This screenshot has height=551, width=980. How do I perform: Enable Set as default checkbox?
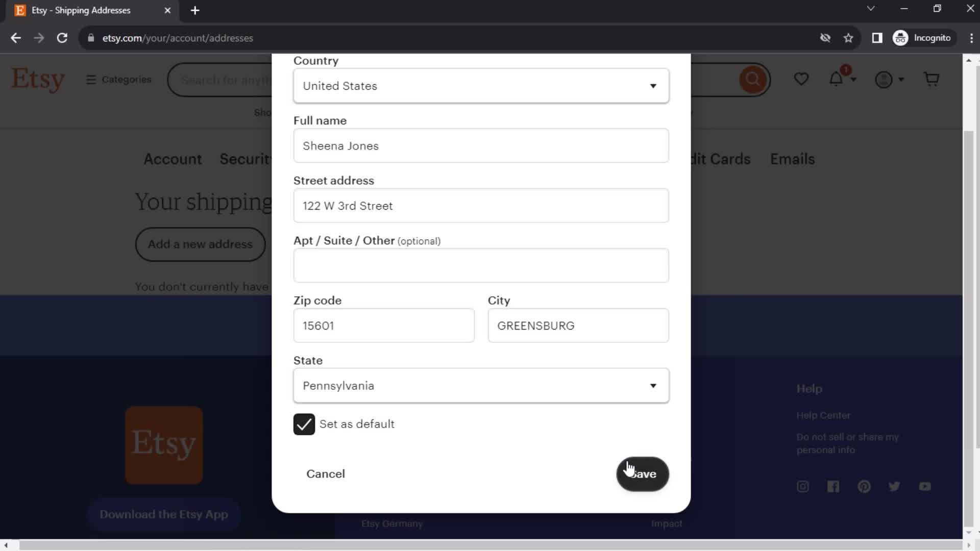(x=304, y=423)
